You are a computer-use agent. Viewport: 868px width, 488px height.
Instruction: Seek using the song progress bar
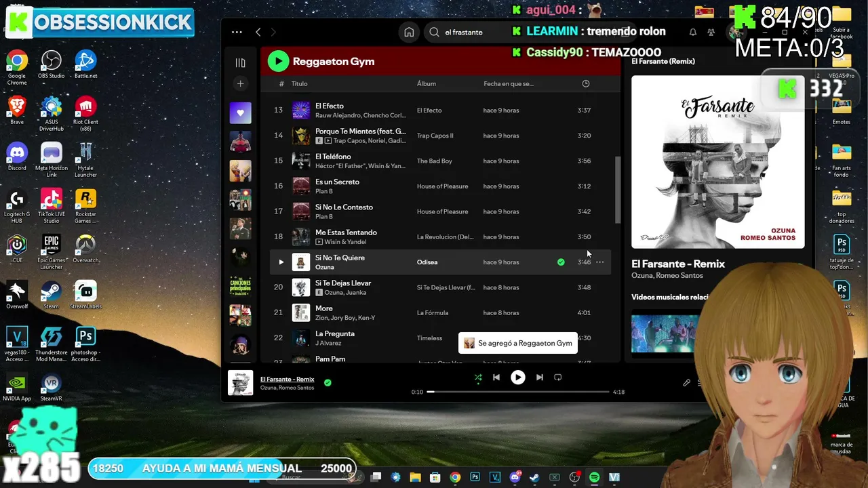point(517,392)
